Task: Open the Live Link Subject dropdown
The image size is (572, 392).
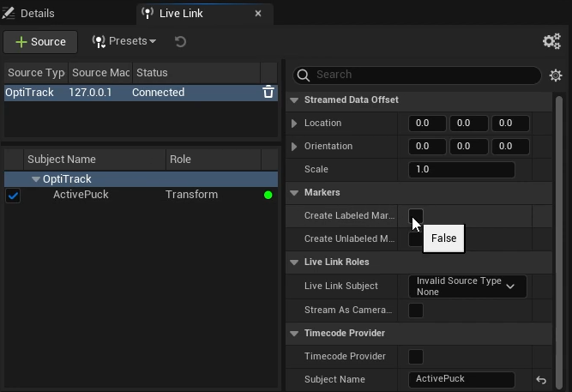Action: coord(467,286)
